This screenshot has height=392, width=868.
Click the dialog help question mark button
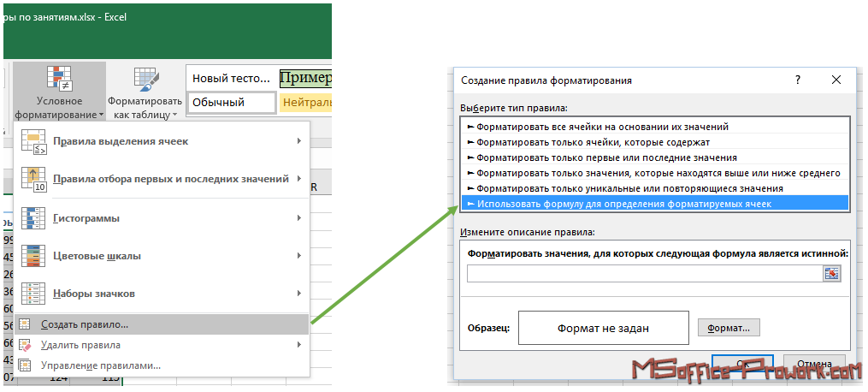pos(798,80)
